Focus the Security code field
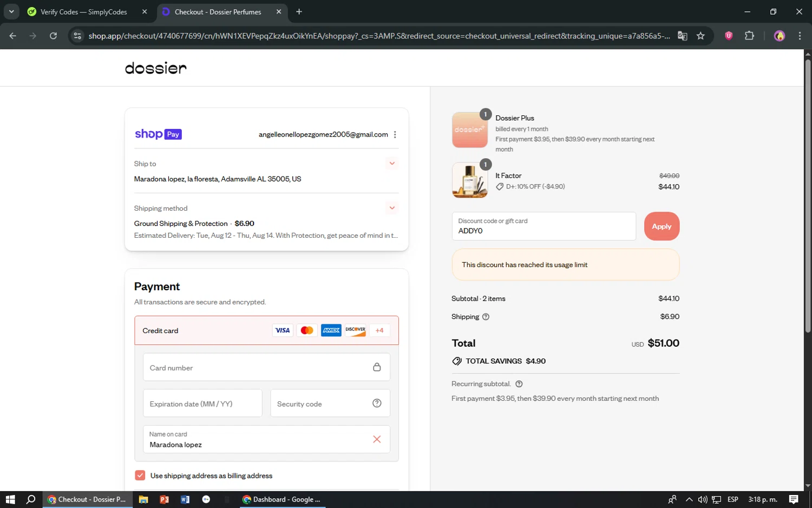Screen dimensions: 812x508 point(330,403)
